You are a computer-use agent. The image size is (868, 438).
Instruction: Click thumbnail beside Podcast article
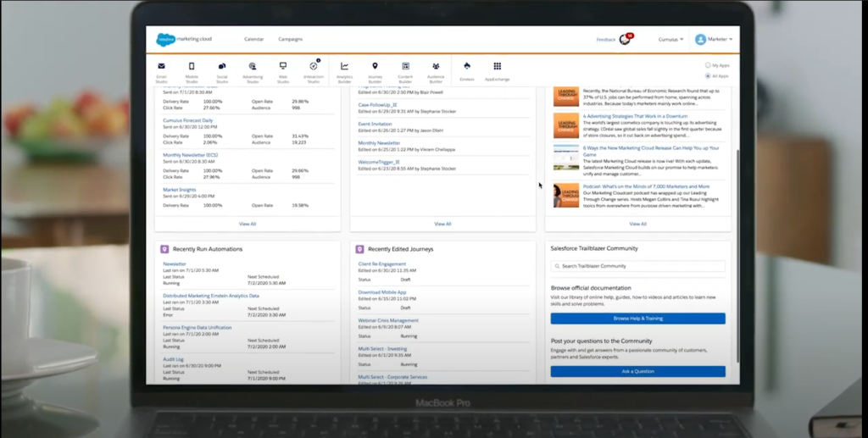click(566, 196)
